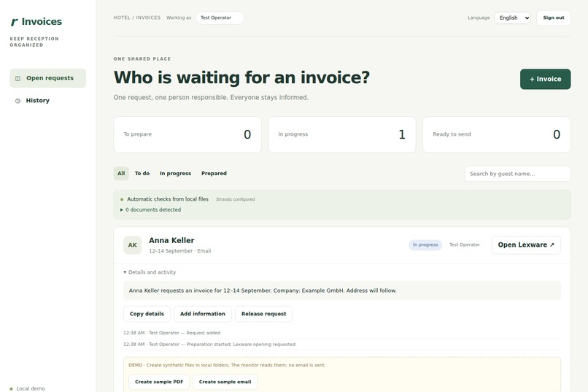Click the Test Operator assignee label on card
The height and width of the screenshot is (392, 588).
[464, 245]
